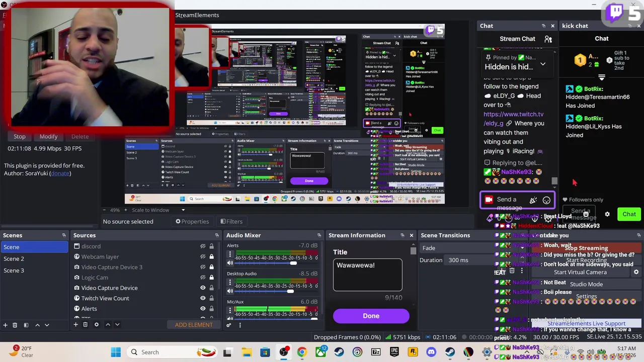Mute Desktop Audio speaker icon
The width and height of the screenshot is (644, 362).
click(x=230, y=291)
